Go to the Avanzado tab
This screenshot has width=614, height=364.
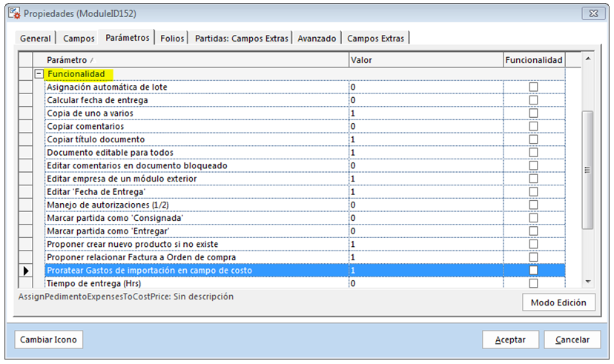pos(317,39)
